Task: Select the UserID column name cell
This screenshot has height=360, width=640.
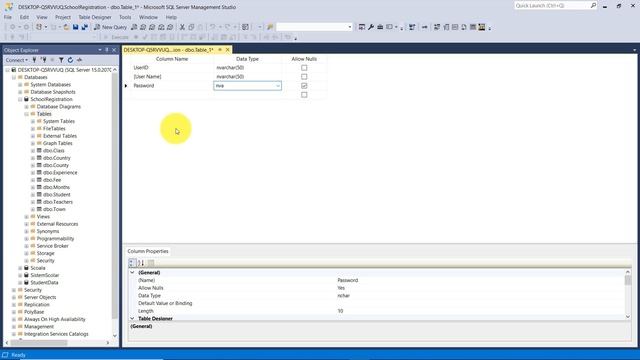Action: pos(172,68)
